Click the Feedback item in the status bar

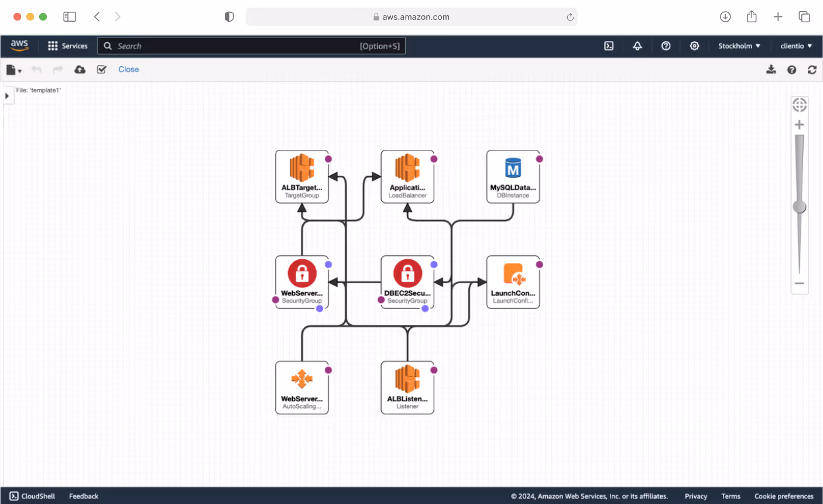(83, 496)
